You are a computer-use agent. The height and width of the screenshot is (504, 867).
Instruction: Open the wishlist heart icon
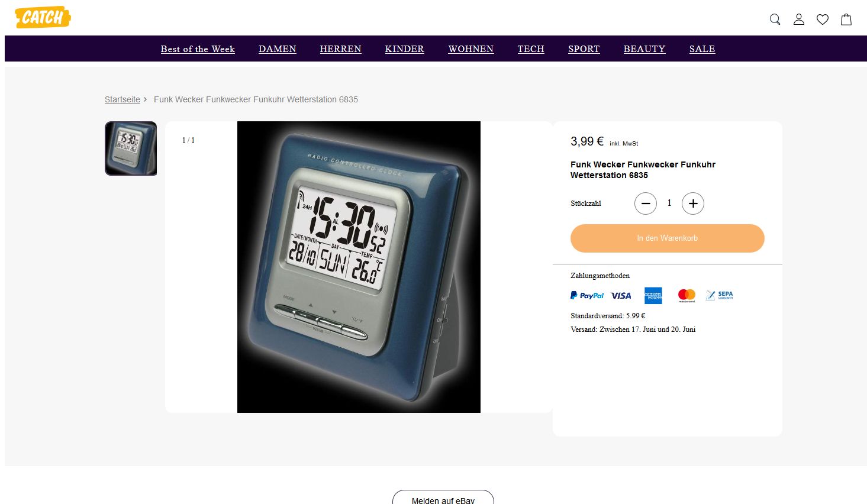click(x=823, y=20)
